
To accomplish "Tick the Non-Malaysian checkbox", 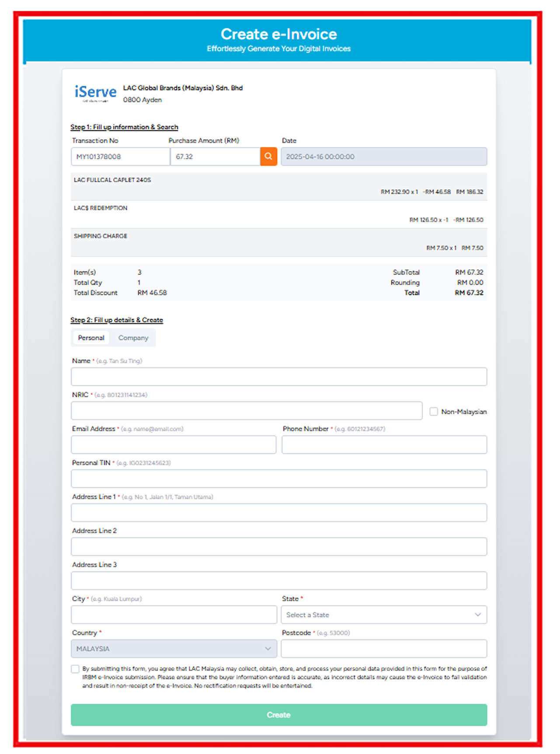I will pos(434,412).
